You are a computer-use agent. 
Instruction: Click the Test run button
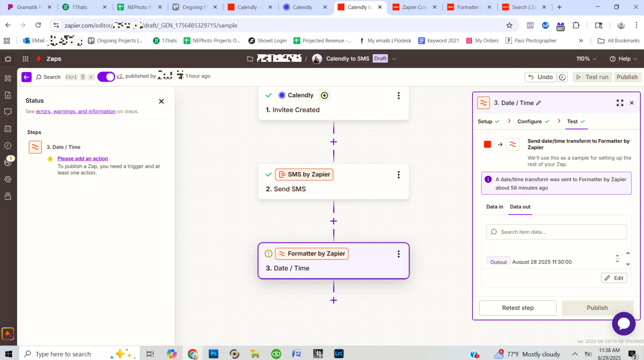pos(592,77)
